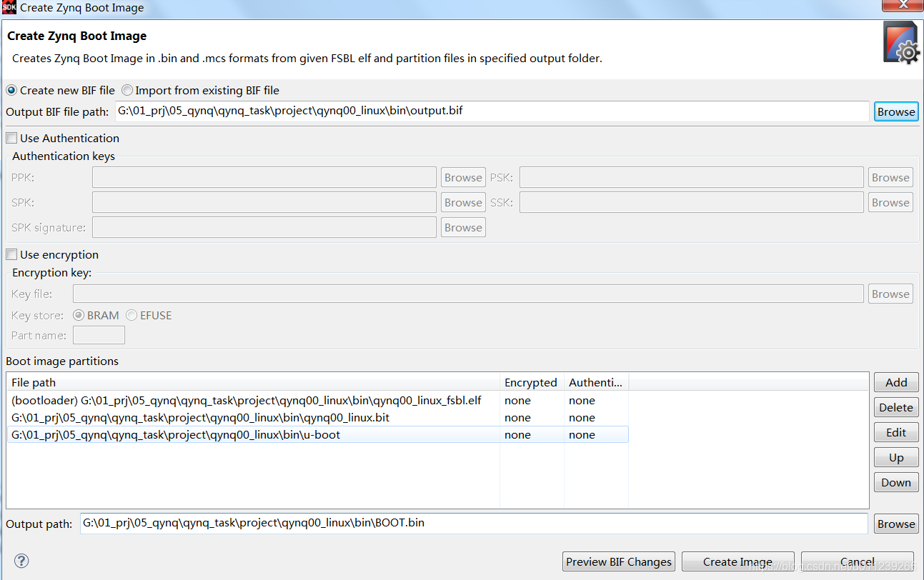Click the PSK key input field

point(692,177)
